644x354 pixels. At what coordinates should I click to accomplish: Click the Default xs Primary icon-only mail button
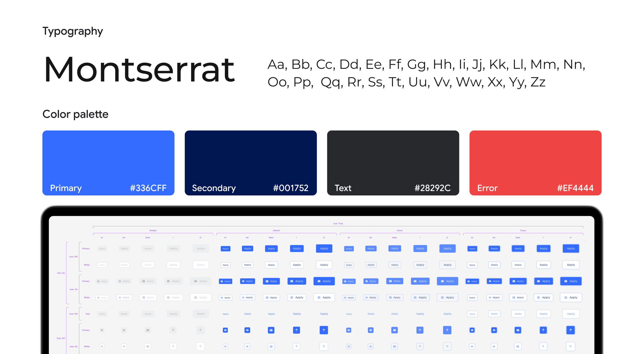[225, 330]
